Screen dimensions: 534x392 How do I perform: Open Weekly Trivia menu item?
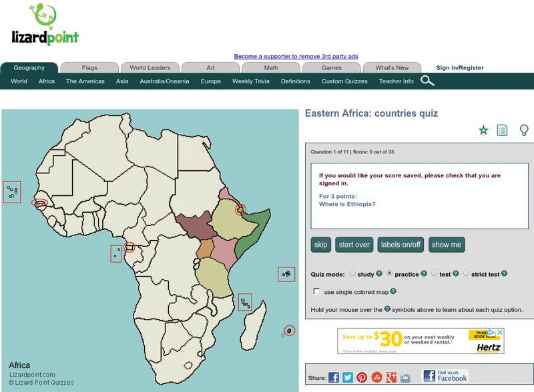click(x=251, y=81)
